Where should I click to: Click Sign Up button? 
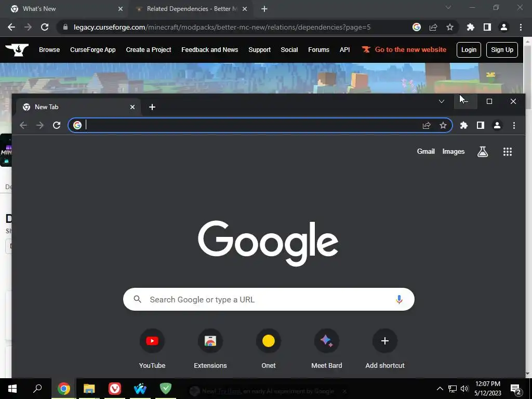[502, 50]
